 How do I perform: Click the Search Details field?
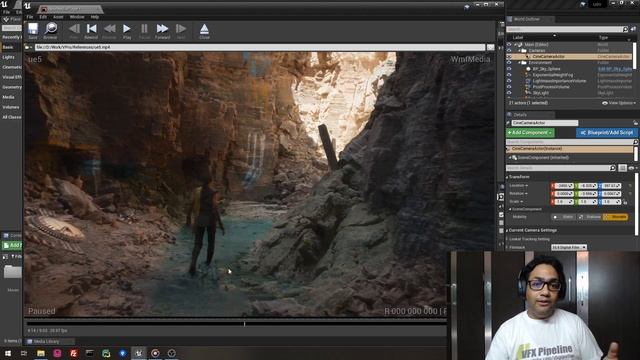(560, 168)
